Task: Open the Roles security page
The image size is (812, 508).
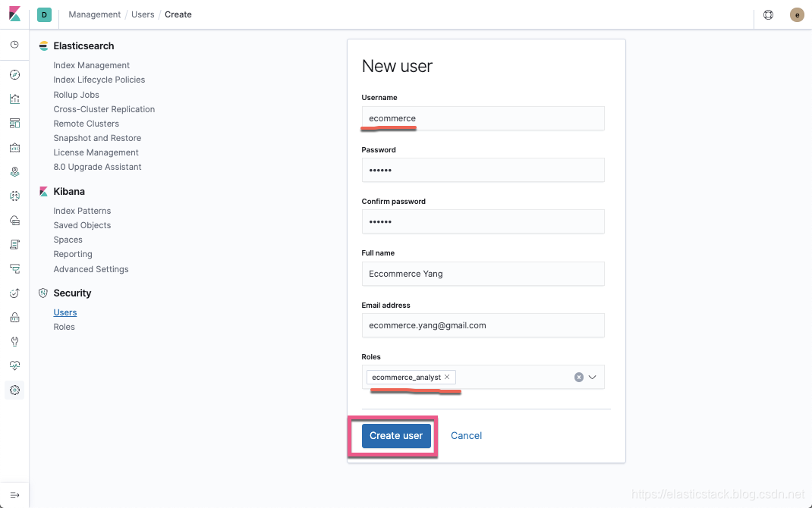Action: coord(65,327)
